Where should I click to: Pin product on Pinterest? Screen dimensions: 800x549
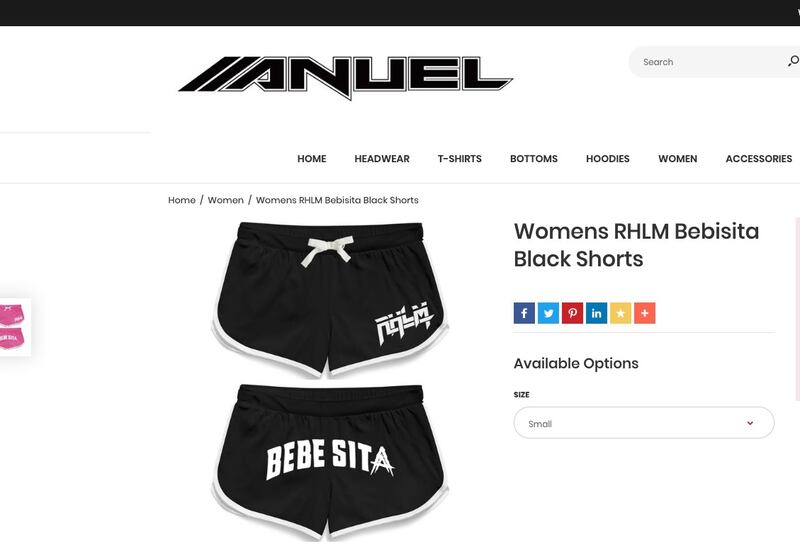(572, 313)
